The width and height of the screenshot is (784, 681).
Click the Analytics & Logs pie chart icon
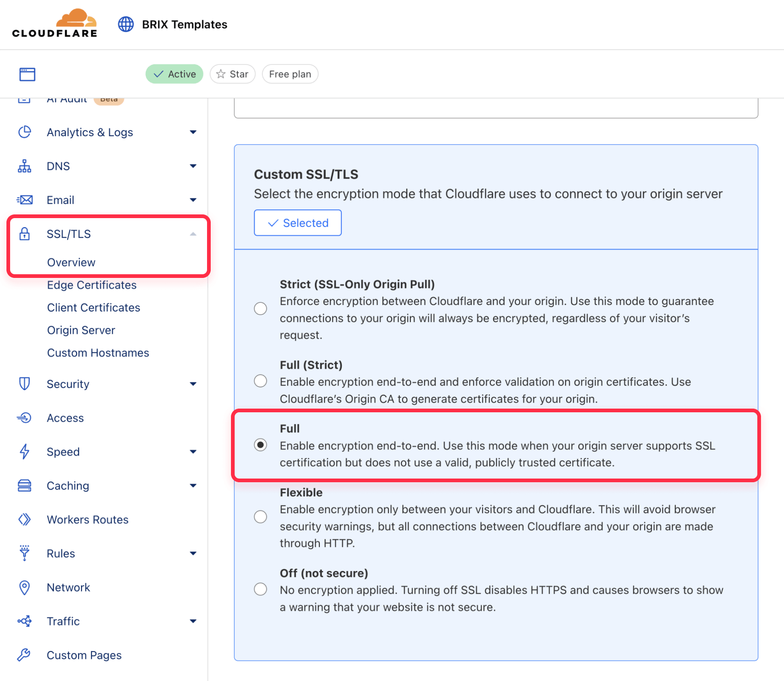point(24,132)
